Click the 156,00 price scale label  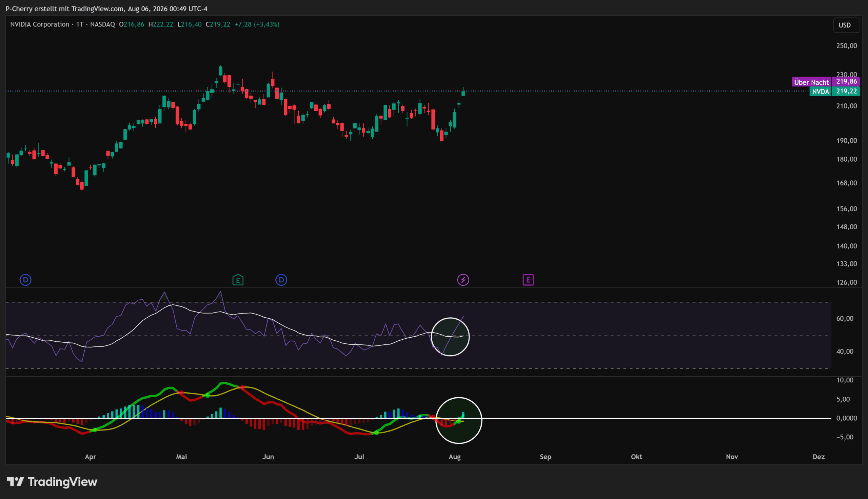(847, 209)
